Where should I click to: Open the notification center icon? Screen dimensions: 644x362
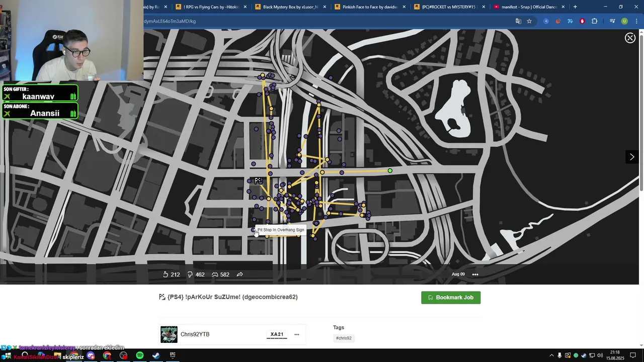(633, 355)
